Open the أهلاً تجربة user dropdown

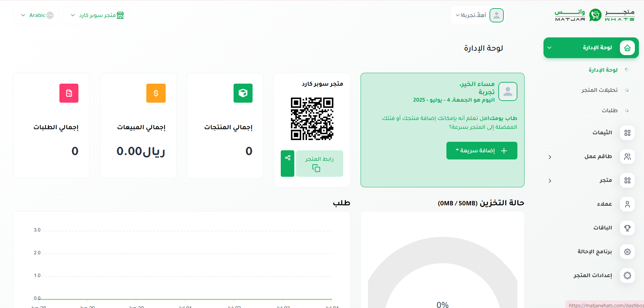(x=478, y=15)
